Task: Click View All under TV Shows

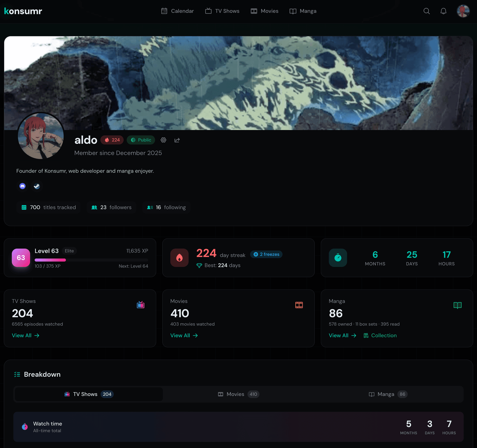Action: pyautogui.click(x=26, y=335)
